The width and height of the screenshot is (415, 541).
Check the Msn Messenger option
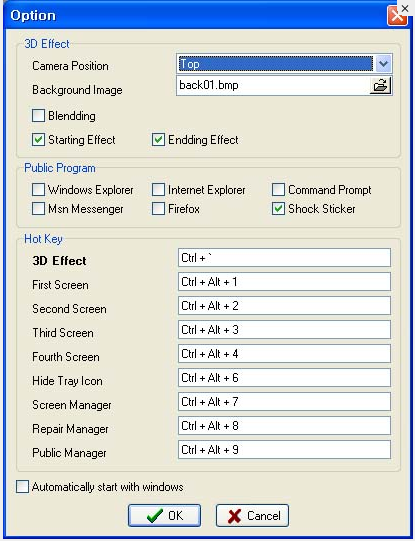[x=38, y=209]
